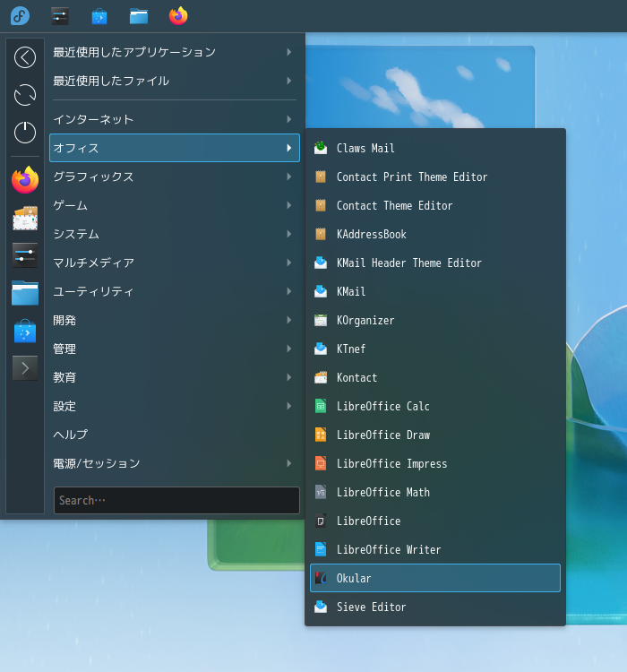Click the back arrow icon in sidebar

click(25, 57)
